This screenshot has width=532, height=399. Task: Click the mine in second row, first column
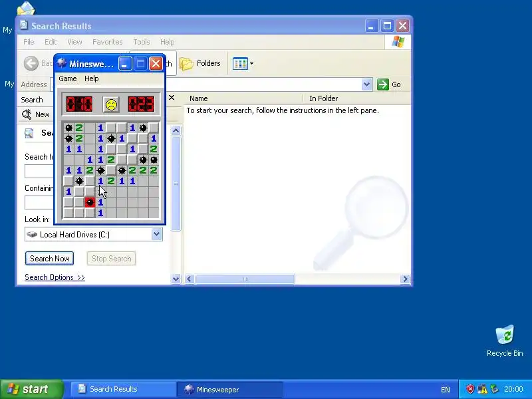pyautogui.click(x=68, y=138)
